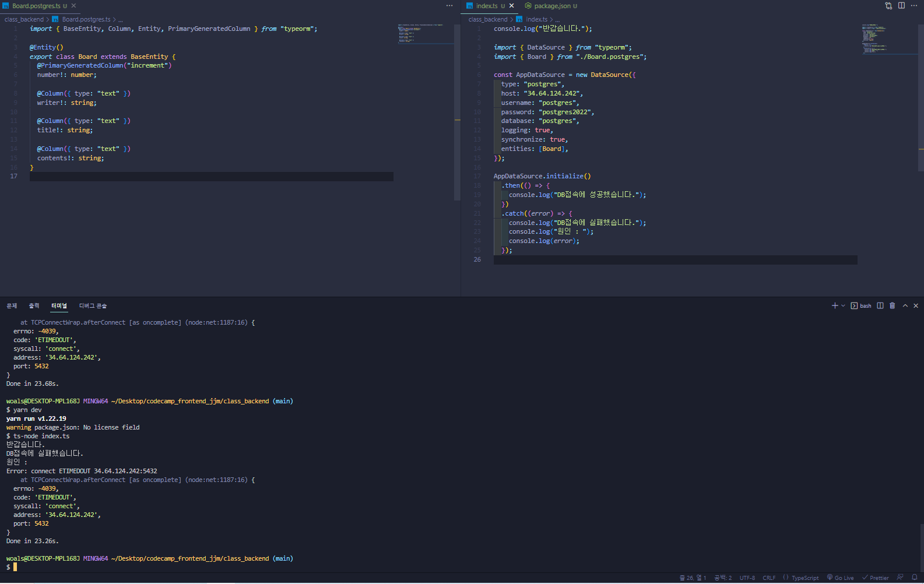This screenshot has width=924, height=584.
Task: Click line 17 in Board.postgres.ts editor
Action: (212, 177)
